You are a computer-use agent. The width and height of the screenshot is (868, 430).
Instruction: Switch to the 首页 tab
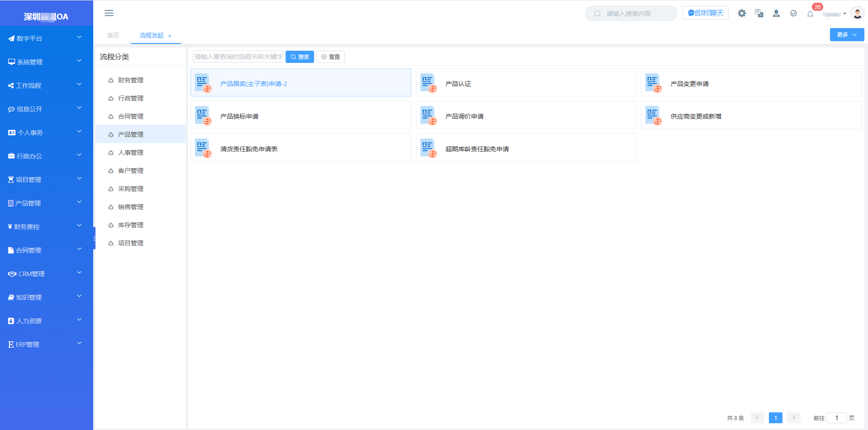point(113,35)
